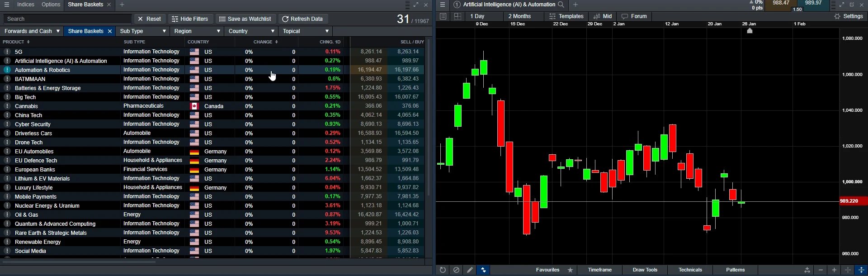868x276 pixels.
Task: Click Save as Watchlist button
Action: point(245,19)
